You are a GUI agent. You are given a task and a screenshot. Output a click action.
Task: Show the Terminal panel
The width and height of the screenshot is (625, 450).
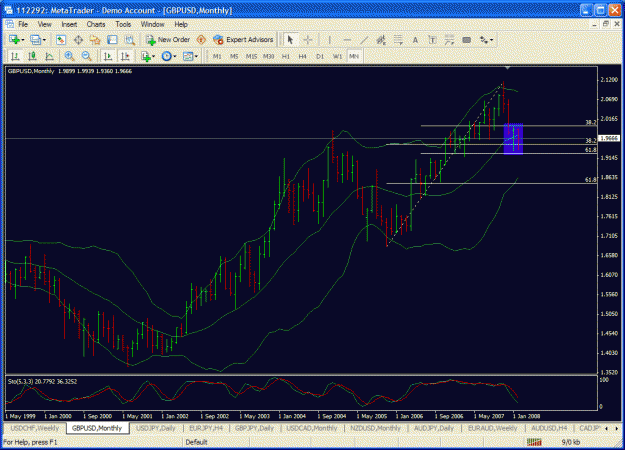[112, 40]
